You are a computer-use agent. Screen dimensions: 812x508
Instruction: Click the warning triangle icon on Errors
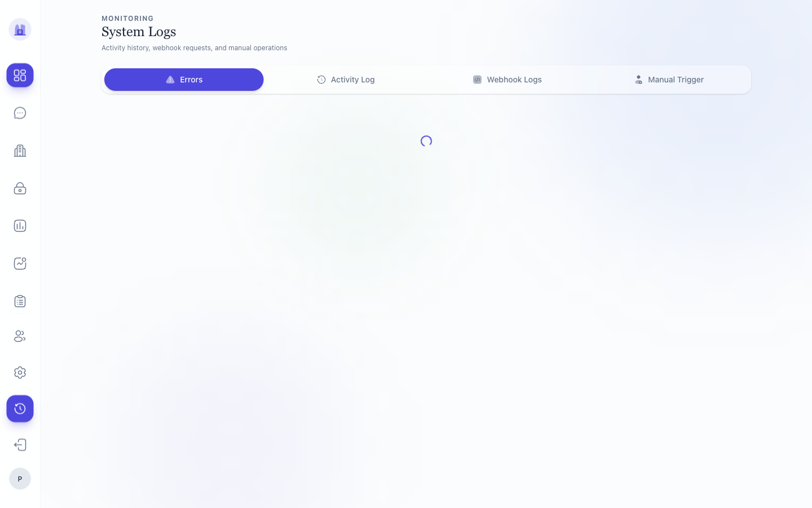click(x=170, y=80)
